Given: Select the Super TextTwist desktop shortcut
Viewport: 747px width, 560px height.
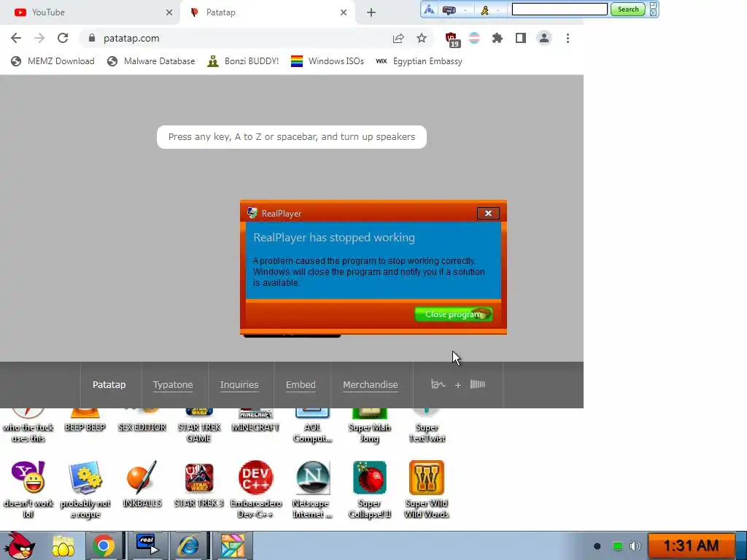Looking at the screenshot, I should 426,426.
